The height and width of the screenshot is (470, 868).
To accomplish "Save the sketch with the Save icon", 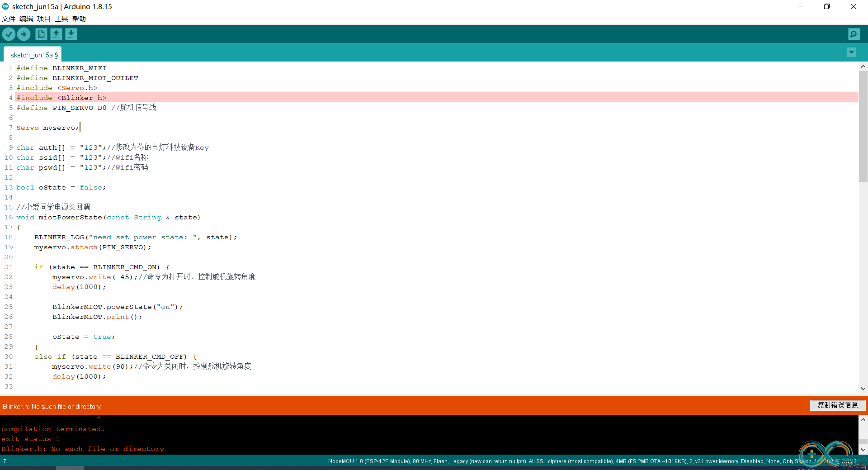I will (x=71, y=34).
